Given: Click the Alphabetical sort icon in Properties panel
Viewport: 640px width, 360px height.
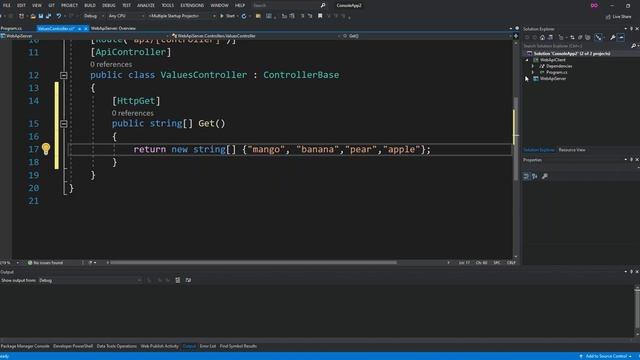Looking at the screenshot, I should click(534, 176).
